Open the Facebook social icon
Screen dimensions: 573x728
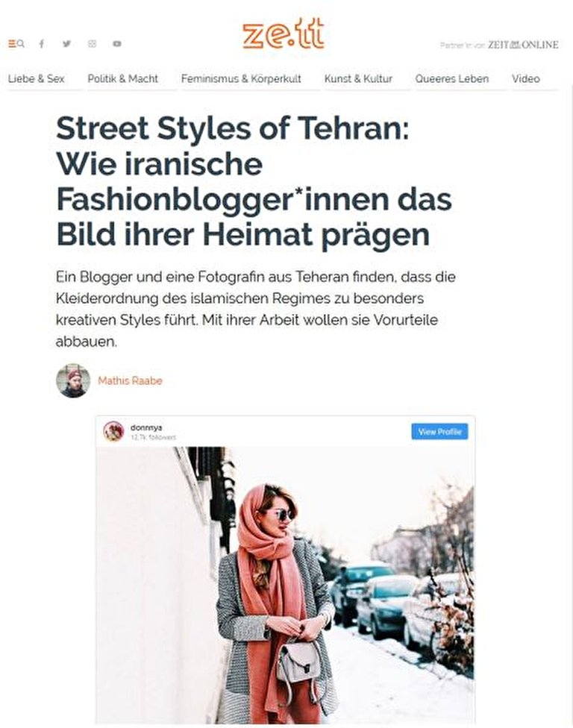pyautogui.click(x=42, y=44)
